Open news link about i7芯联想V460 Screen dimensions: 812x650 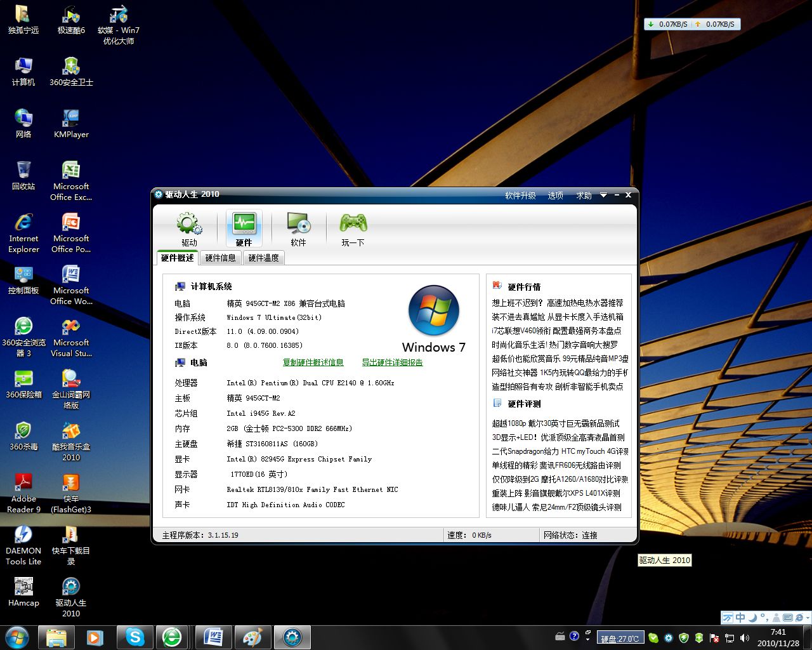pyautogui.click(x=556, y=331)
